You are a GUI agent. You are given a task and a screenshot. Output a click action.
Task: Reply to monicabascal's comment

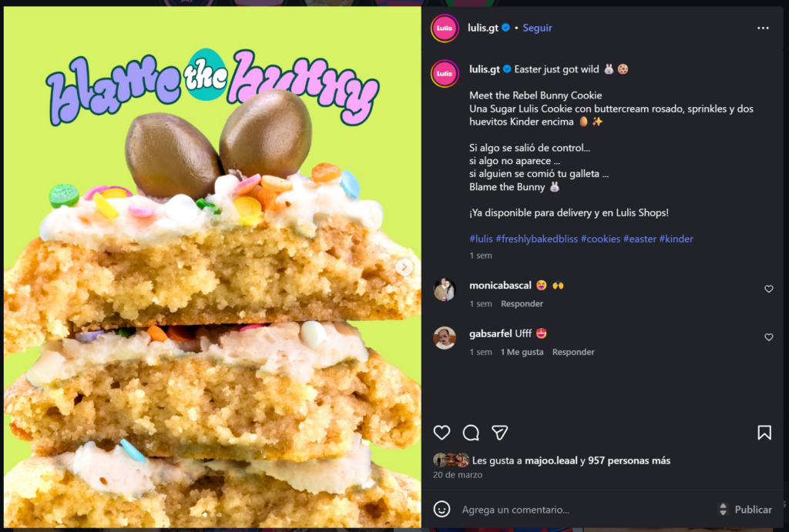click(522, 303)
